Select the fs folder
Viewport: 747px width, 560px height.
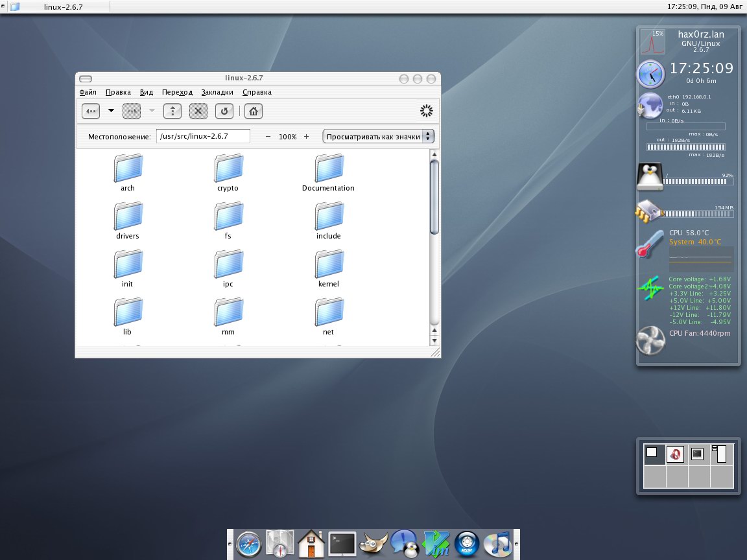pyautogui.click(x=228, y=221)
